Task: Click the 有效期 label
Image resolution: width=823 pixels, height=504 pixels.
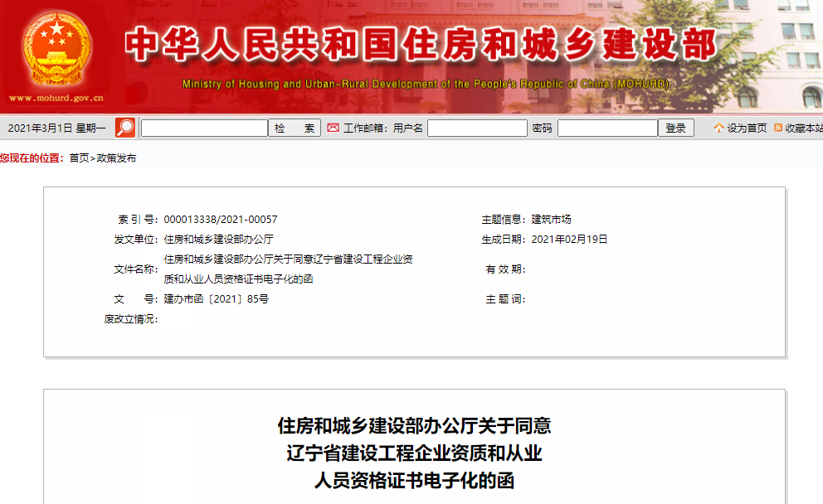Action: (505, 269)
